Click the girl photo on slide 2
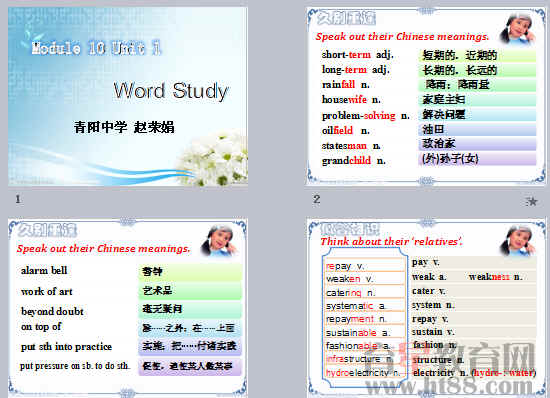Viewport: 550px width, 398px height. 518,30
